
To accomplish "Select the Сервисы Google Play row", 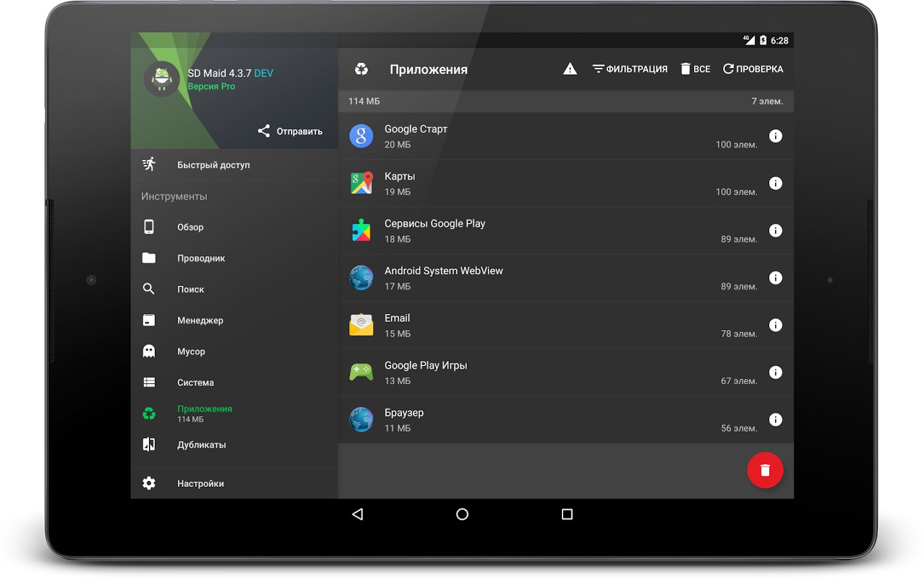I will click(x=566, y=231).
